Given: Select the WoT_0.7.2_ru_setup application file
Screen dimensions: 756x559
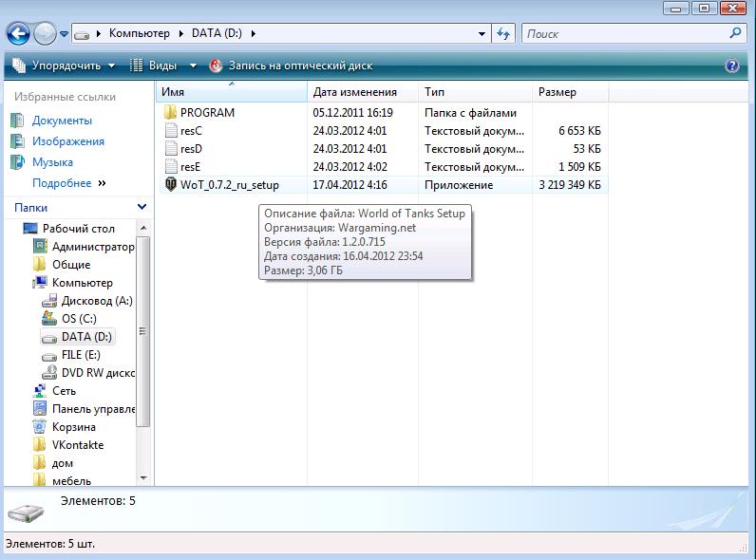Looking at the screenshot, I should tap(231, 185).
